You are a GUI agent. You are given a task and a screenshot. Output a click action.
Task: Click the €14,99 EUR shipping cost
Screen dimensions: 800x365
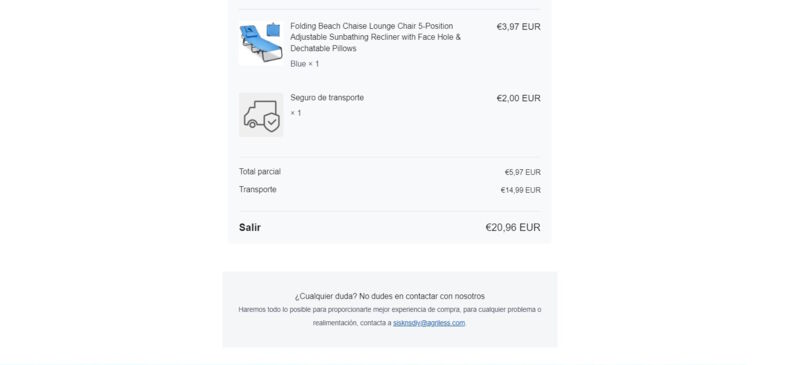pos(520,190)
